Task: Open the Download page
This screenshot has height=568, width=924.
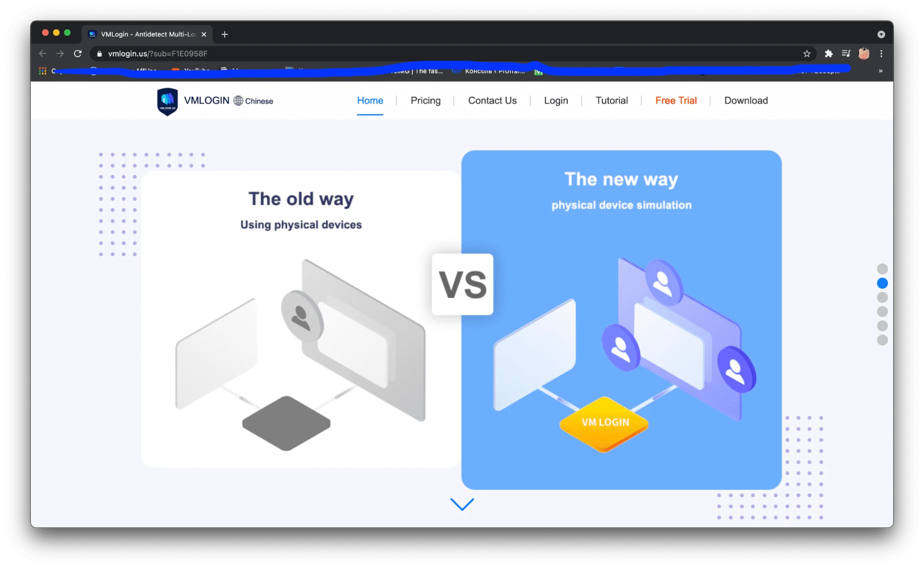Action: point(746,100)
